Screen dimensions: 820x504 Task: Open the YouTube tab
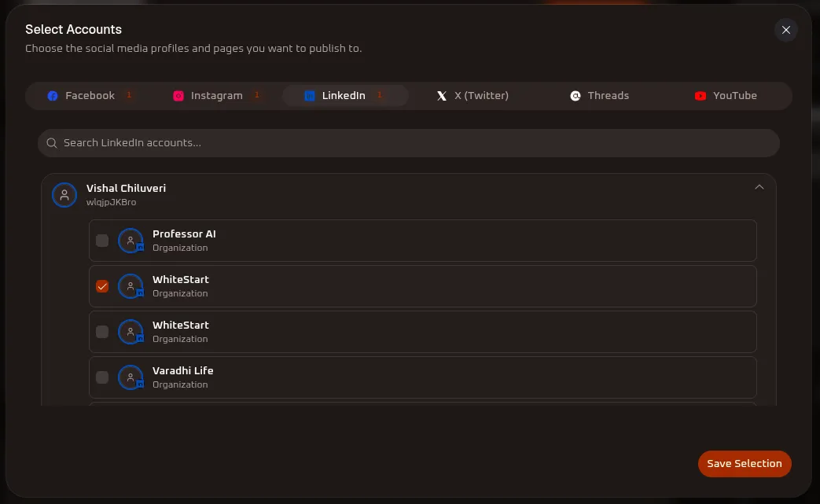[726, 96]
